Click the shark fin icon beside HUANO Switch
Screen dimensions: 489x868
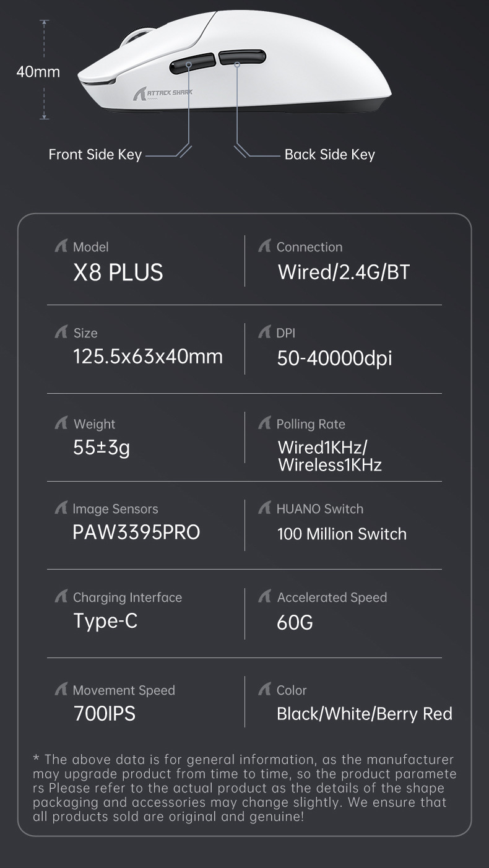pos(264,508)
